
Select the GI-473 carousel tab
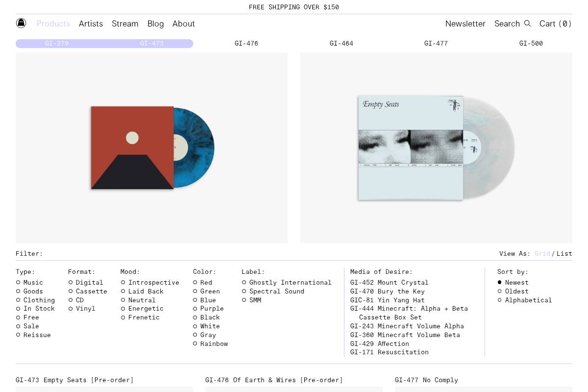pyautogui.click(x=152, y=44)
